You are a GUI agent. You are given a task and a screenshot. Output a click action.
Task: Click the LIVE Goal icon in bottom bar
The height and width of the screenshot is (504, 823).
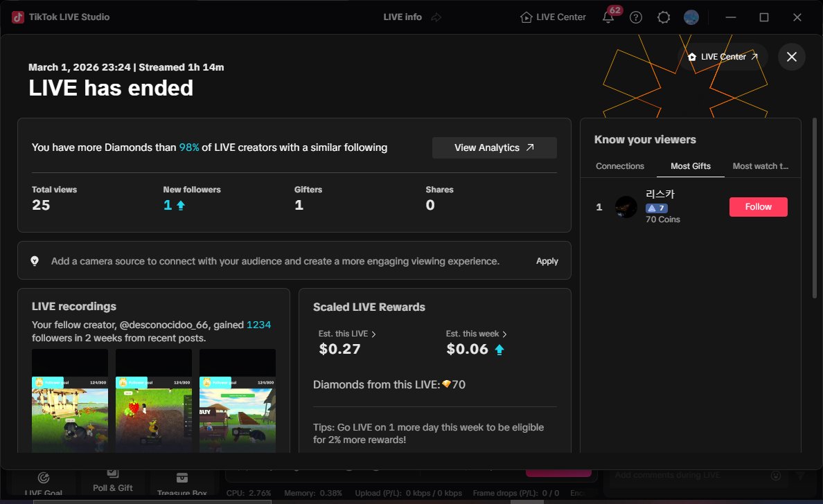(44, 478)
